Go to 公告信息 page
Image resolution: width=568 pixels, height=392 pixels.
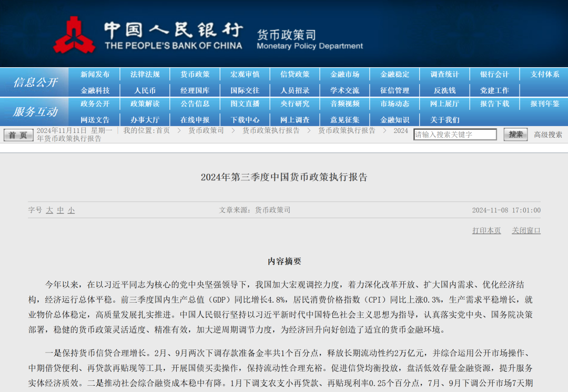pos(195,104)
